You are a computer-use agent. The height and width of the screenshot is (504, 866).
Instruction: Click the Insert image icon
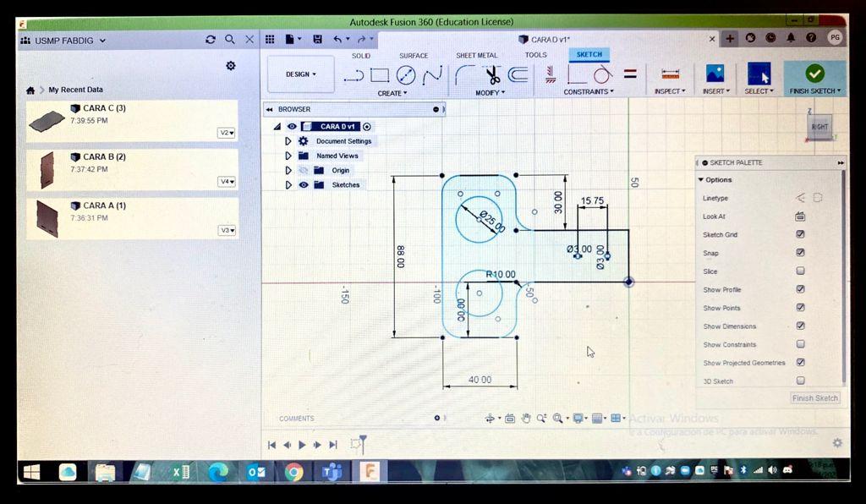pos(715,74)
